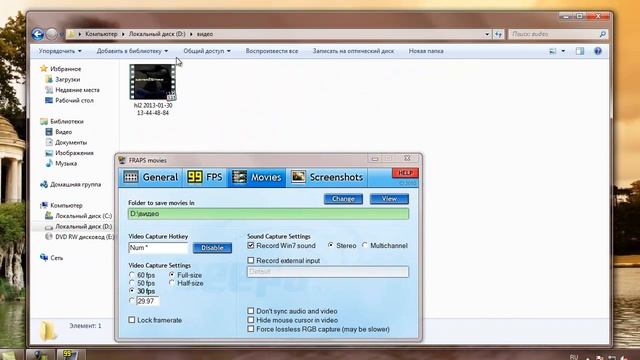
Task: Toggle the Explorer preview pane icon
Action: (580, 51)
